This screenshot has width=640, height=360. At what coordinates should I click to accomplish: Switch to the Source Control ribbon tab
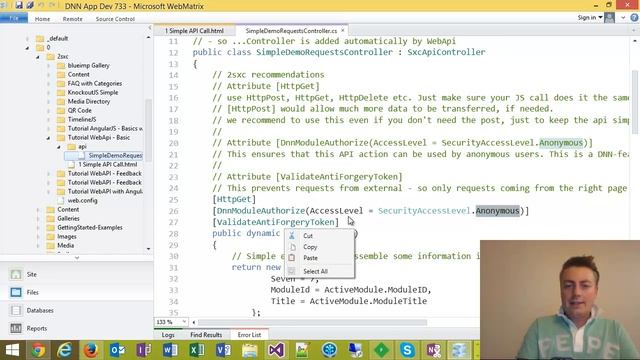click(x=115, y=19)
